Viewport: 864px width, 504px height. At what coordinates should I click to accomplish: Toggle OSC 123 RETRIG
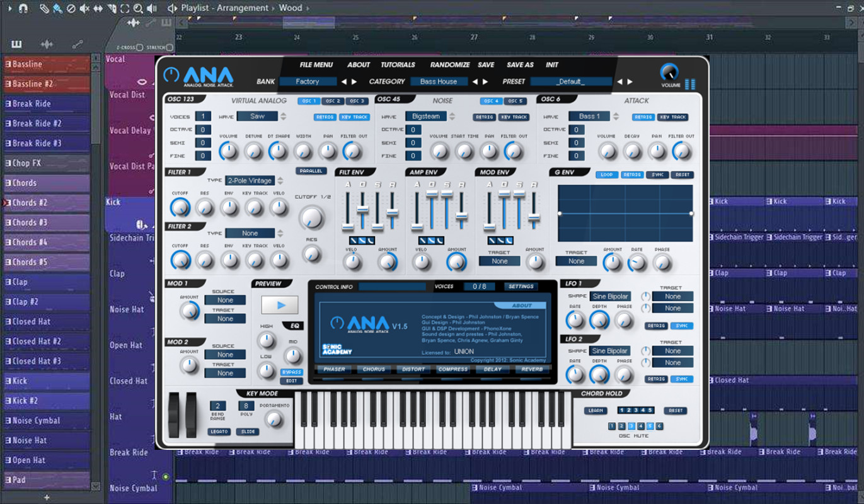pyautogui.click(x=325, y=117)
